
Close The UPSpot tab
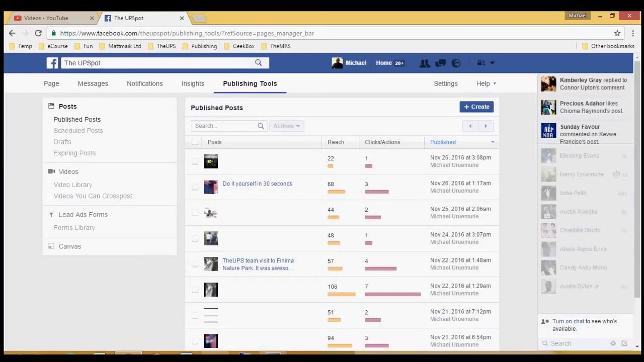[x=182, y=18]
